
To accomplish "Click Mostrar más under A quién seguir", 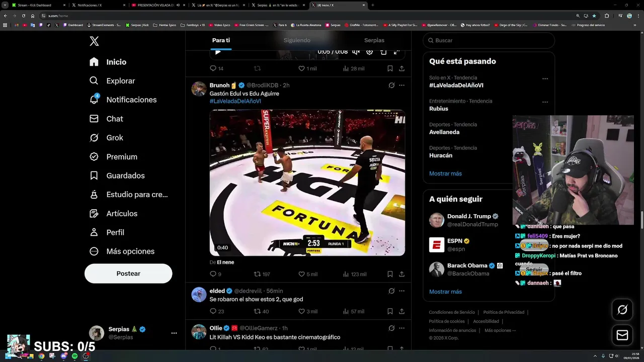I will point(445,292).
